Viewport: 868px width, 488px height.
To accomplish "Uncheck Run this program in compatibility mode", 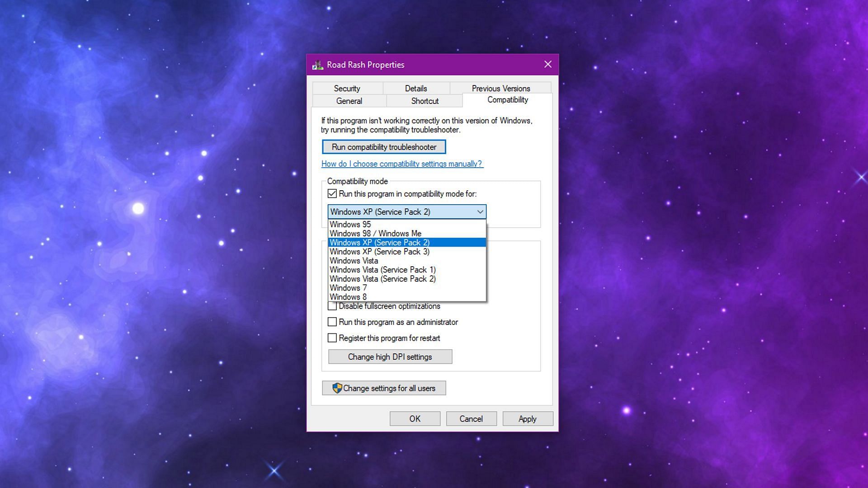I will pos(332,194).
